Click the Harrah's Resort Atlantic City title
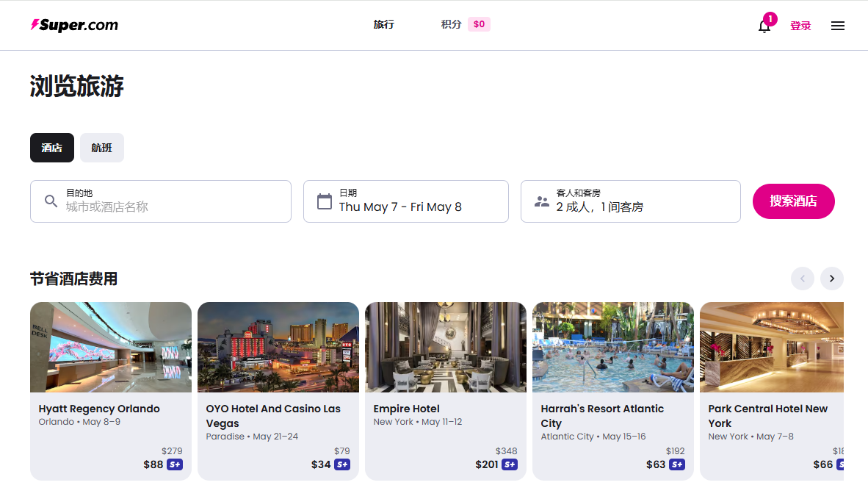868x499 pixels. tap(602, 416)
